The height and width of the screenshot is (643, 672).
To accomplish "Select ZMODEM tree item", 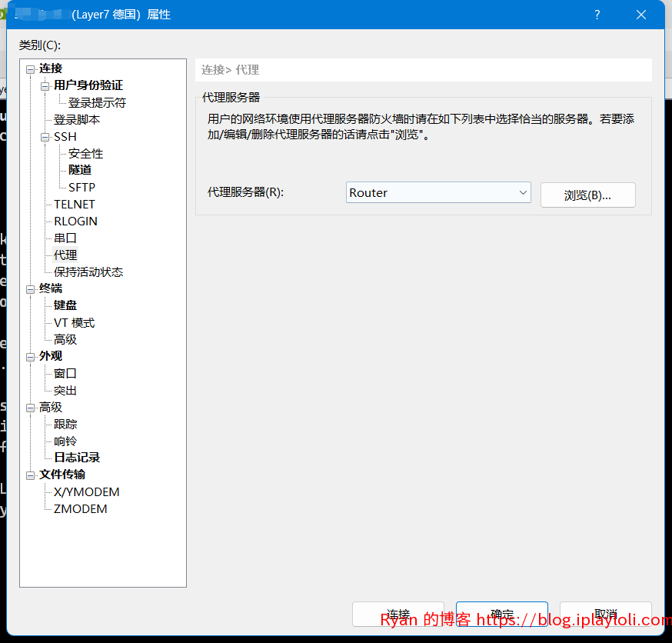I will (80, 509).
